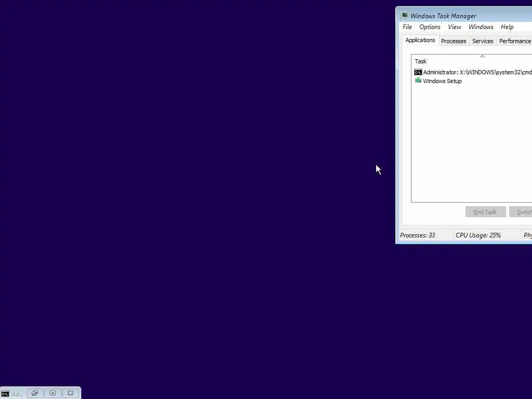Sort by the Task column header
The image size is (532, 399).
click(x=472, y=61)
